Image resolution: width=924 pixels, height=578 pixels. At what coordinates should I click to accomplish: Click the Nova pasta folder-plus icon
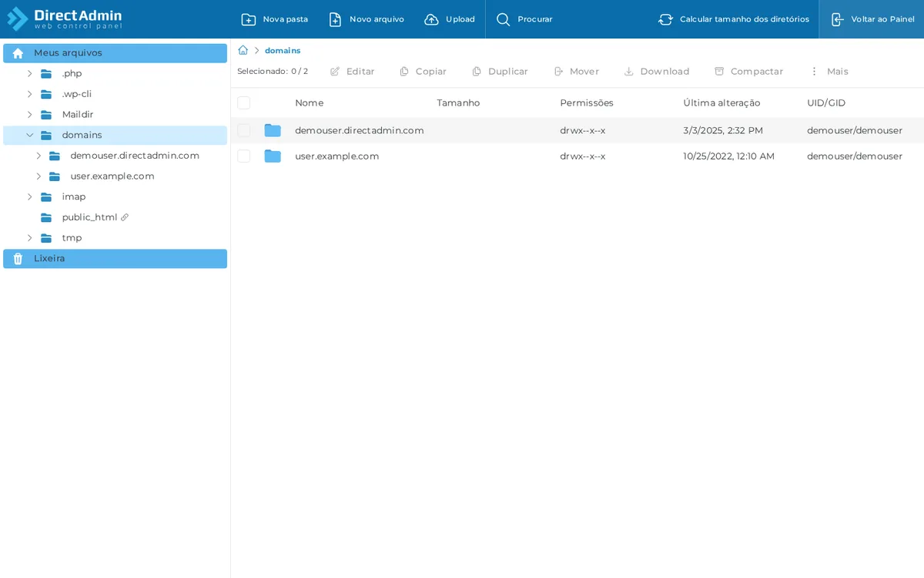(248, 19)
